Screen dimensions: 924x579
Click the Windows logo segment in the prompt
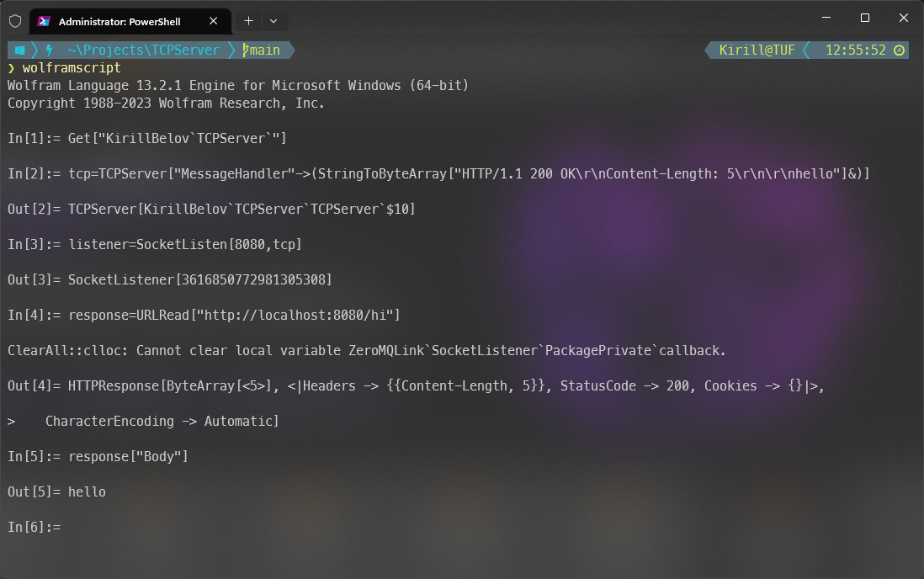[19, 50]
